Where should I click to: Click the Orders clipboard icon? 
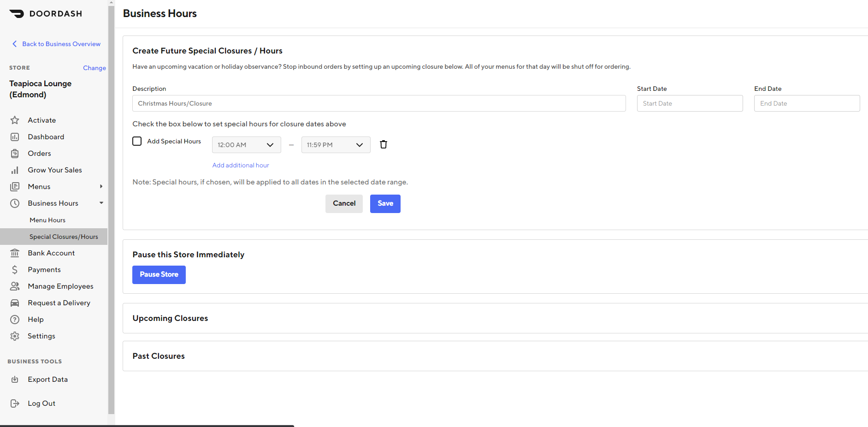[15, 154]
